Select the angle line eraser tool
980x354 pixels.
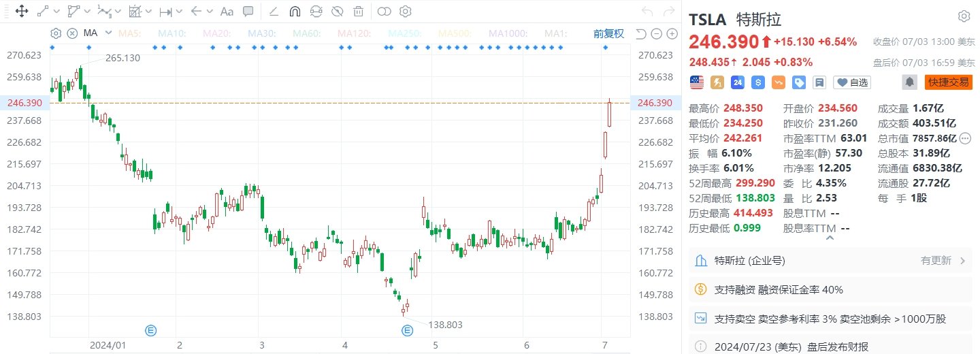[x=274, y=11]
